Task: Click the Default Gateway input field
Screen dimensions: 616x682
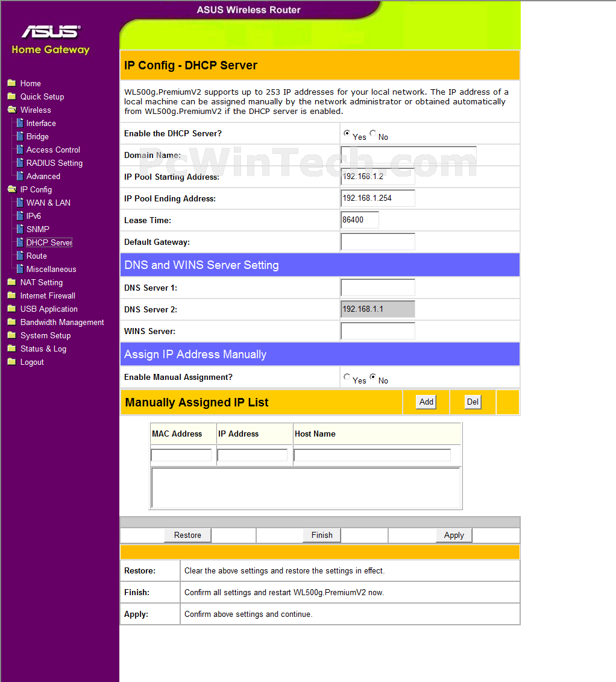Action: [378, 241]
